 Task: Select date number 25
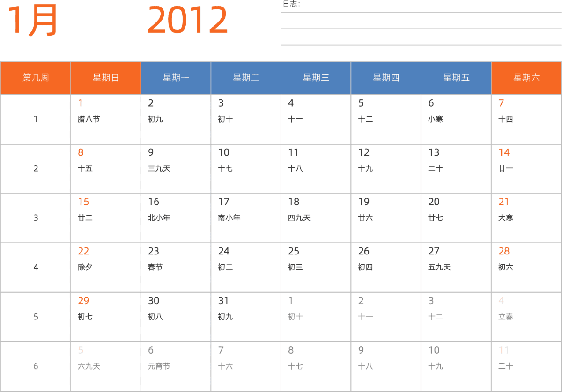tap(294, 252)
